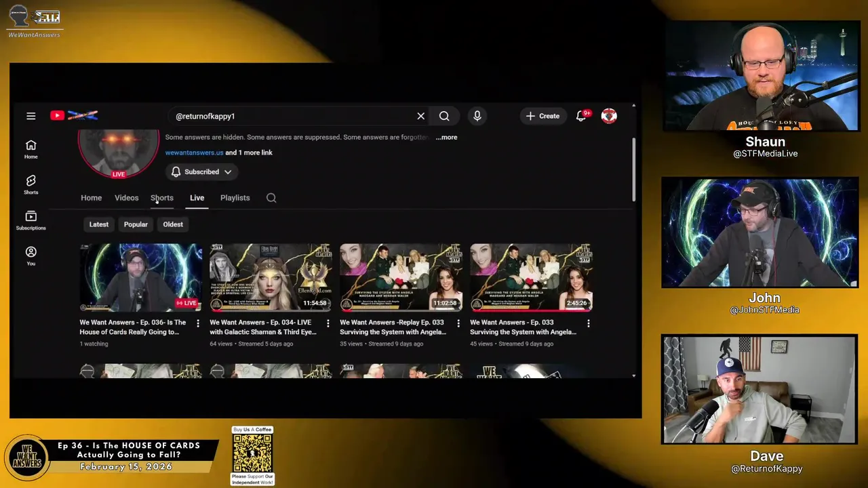Open the Ep. 034 Galactic Shaman thumbnail

tap(271, 277)
